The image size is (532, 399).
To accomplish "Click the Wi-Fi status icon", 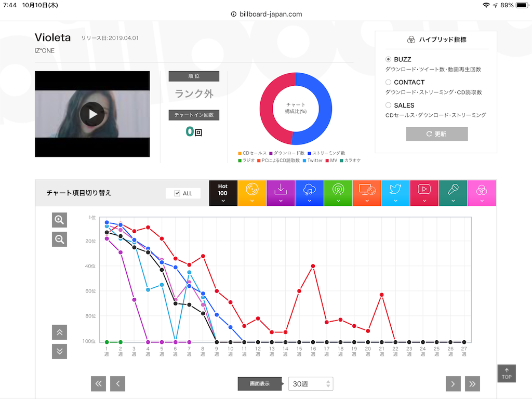I will 486,5.
